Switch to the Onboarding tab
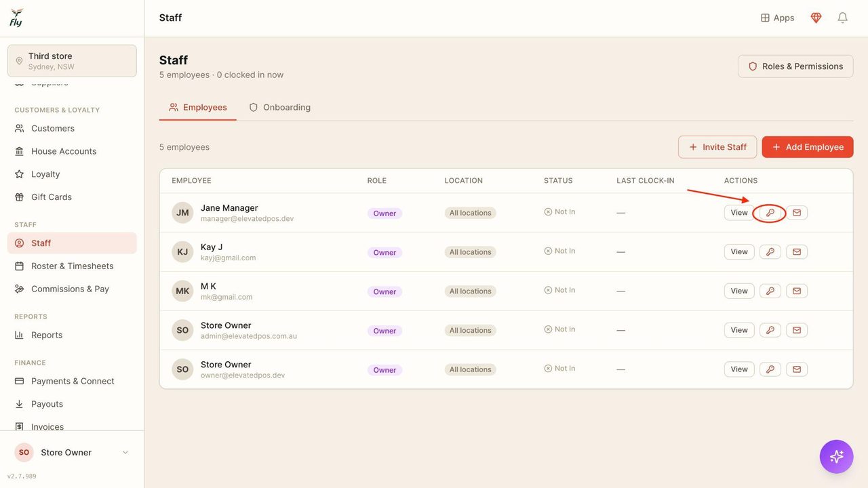 [x=279, y=107]
